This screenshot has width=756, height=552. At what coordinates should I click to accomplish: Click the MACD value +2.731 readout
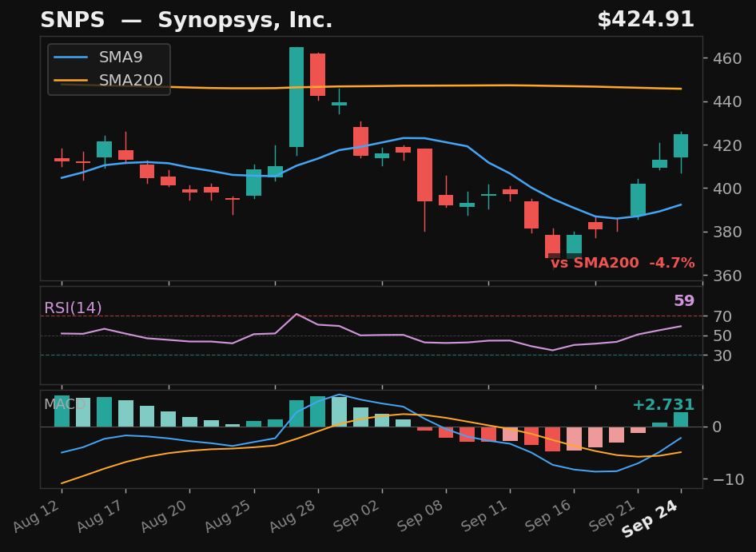663,404
